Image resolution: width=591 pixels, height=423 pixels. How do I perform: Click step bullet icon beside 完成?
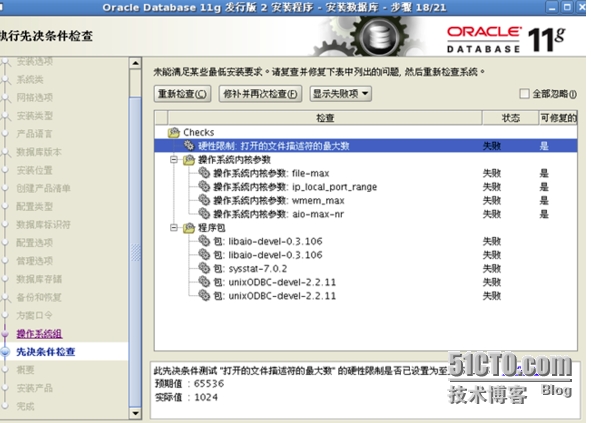pos(5,406)
